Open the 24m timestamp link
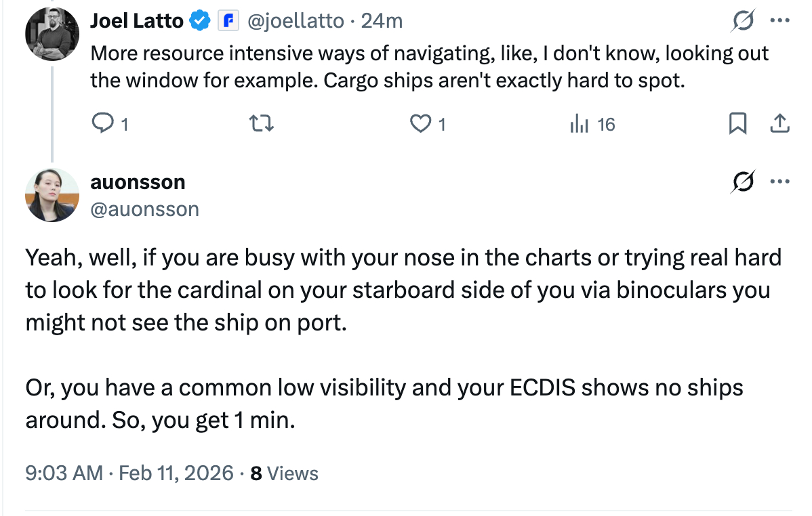The height and width of the screenshot is (516, 812). [x=382, y=22]
